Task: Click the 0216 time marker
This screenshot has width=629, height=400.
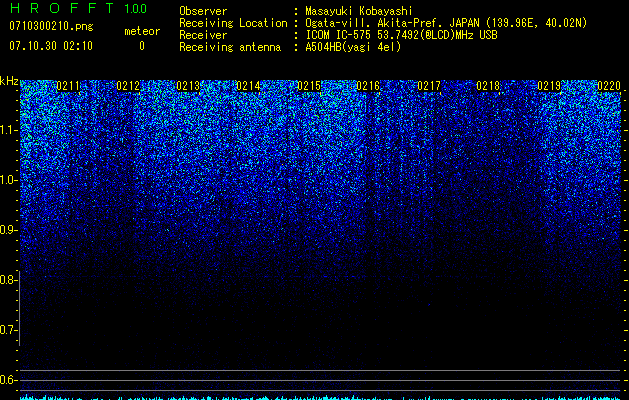Action: pos(368,86)
